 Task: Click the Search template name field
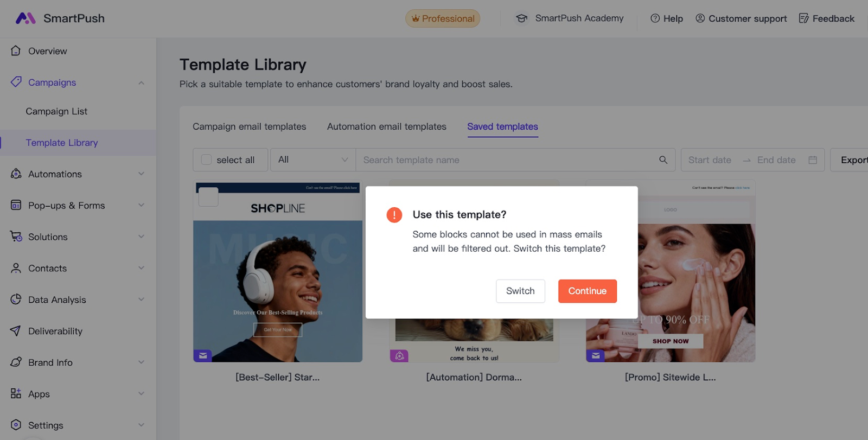(507, 160)
